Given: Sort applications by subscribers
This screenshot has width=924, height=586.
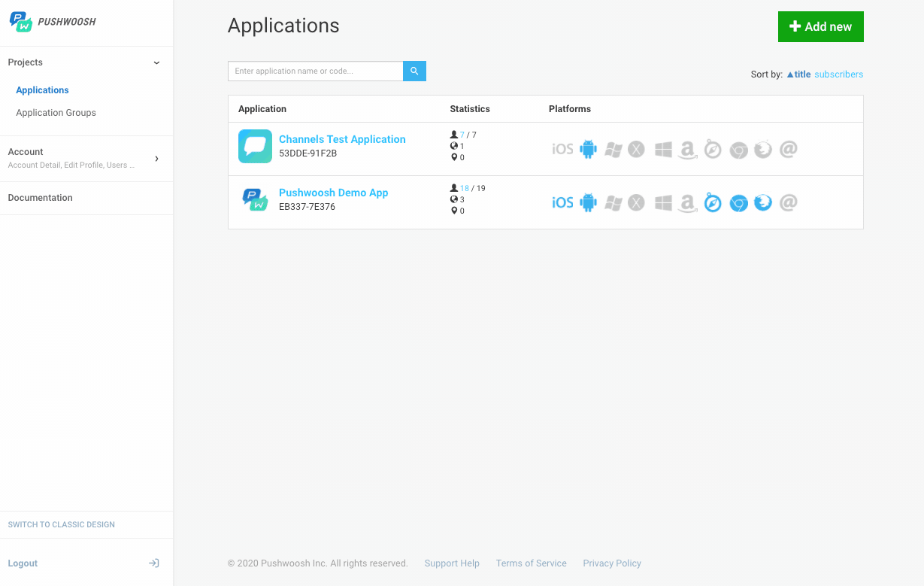Looking at the screenshot, I should pos(838,74).
